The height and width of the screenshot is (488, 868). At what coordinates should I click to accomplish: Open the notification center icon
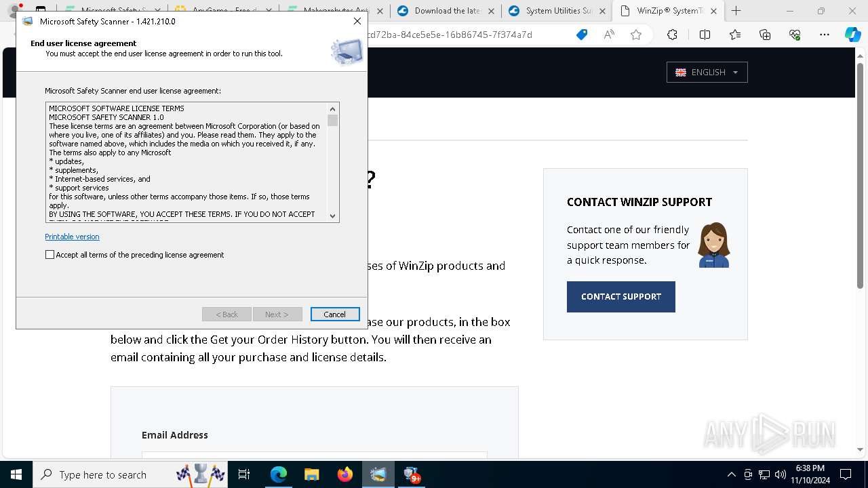pyautogui.click(x=846, y=474)
